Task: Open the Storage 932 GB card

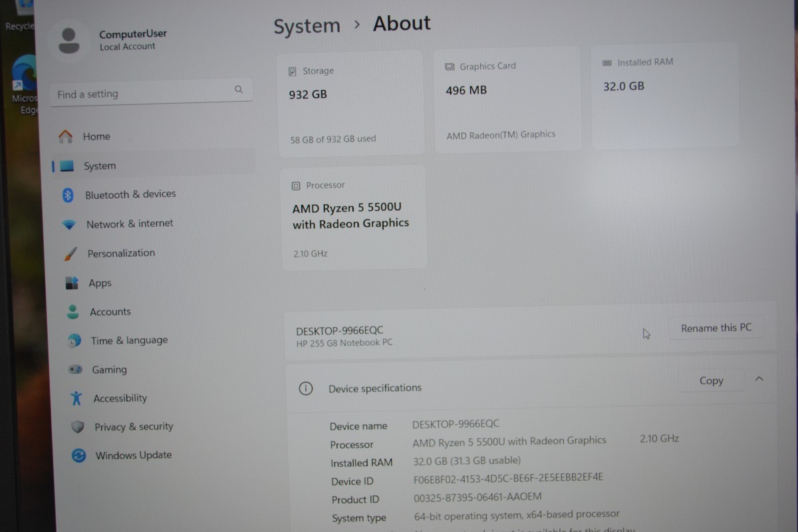Action: (350, 104)
